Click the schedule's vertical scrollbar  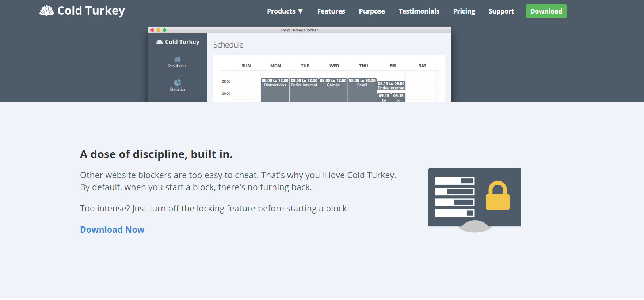tap(437, 86)
